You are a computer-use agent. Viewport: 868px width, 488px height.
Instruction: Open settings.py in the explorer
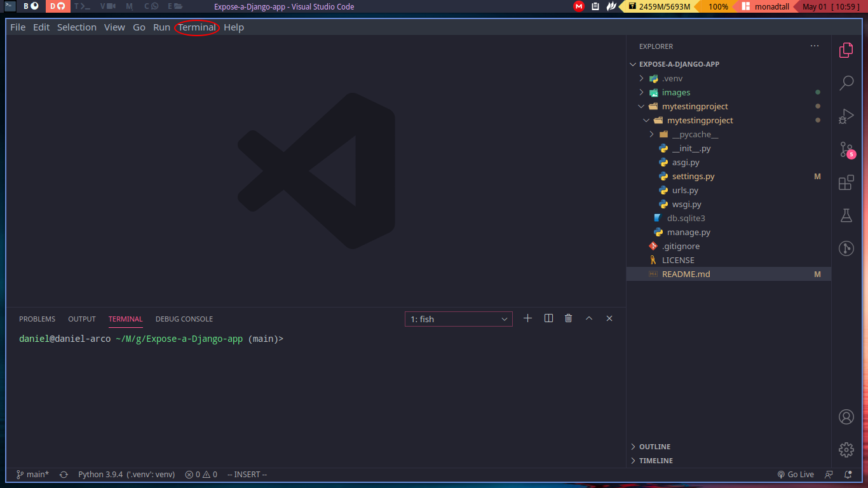(x=693, y=176)
